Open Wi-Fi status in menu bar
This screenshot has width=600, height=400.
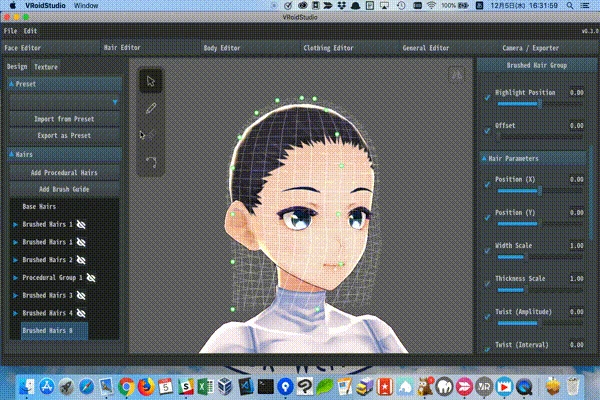[432, 5]
